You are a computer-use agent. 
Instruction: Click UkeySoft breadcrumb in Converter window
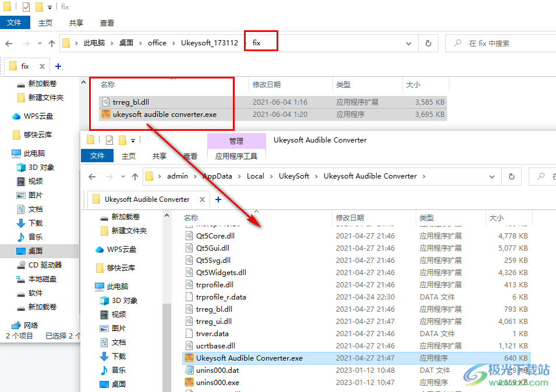point(294,176)
